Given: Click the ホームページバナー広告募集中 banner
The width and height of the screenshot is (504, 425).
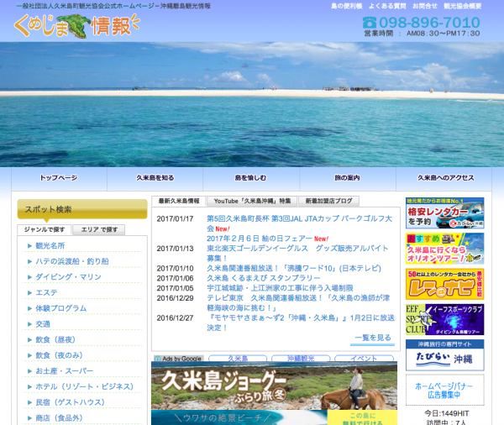Looking at the screenshot, I should 444,388.
